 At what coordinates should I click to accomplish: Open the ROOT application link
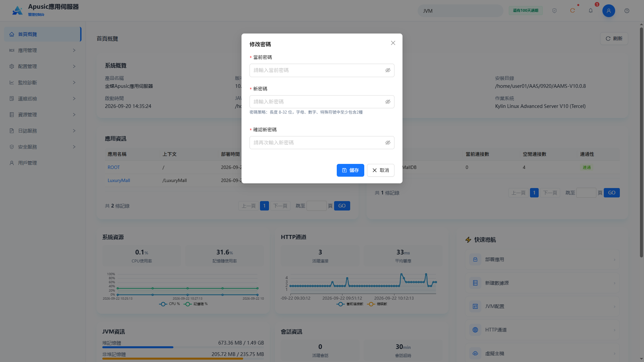[x=114, y=167]
